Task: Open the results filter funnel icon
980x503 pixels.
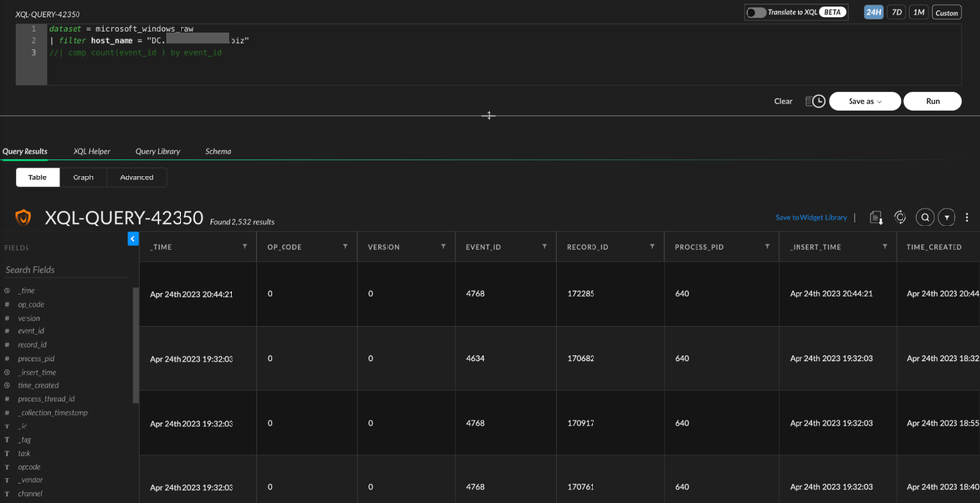Action: point(946,218)
